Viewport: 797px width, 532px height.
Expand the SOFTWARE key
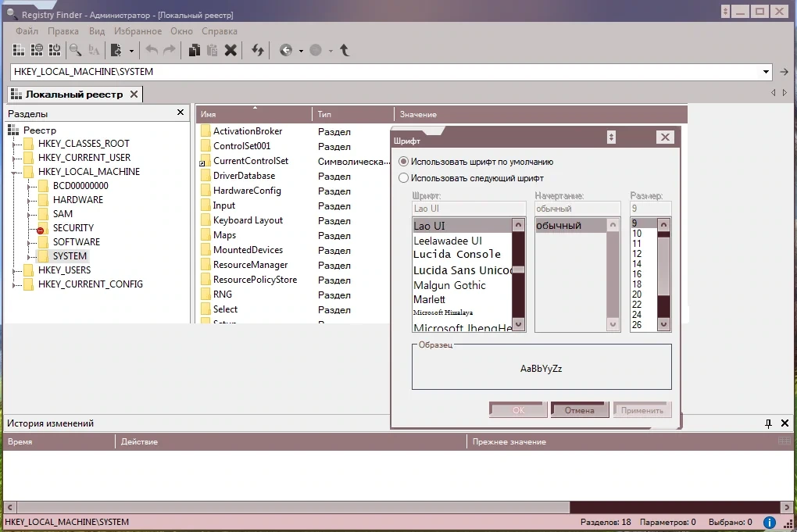(29, 243)
